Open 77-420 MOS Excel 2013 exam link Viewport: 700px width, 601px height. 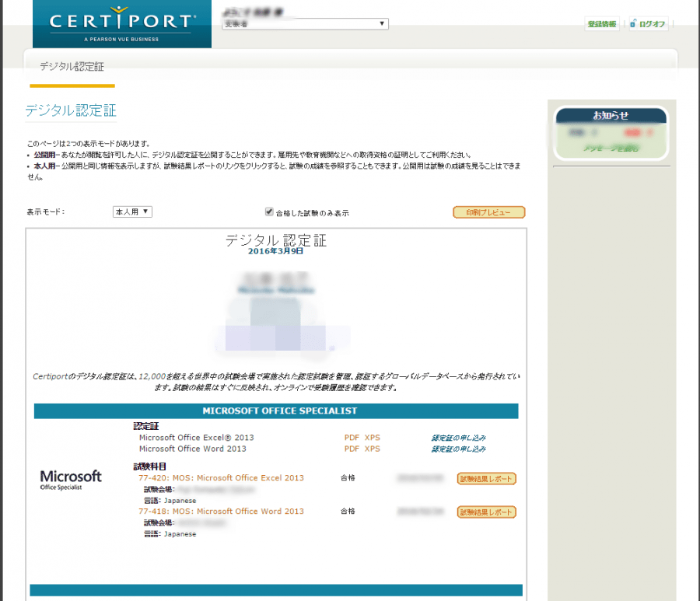tap(221, 478)
